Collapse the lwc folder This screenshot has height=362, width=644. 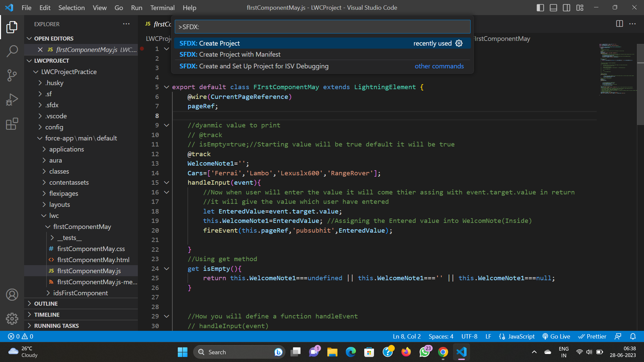pyautogui.click(x=54, y=216)
